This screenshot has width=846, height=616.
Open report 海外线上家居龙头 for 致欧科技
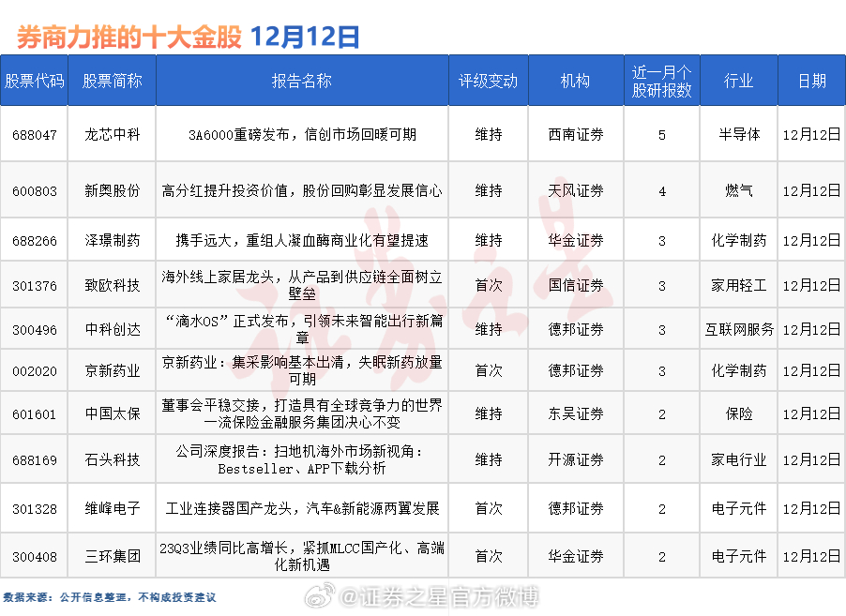(302, 285)
